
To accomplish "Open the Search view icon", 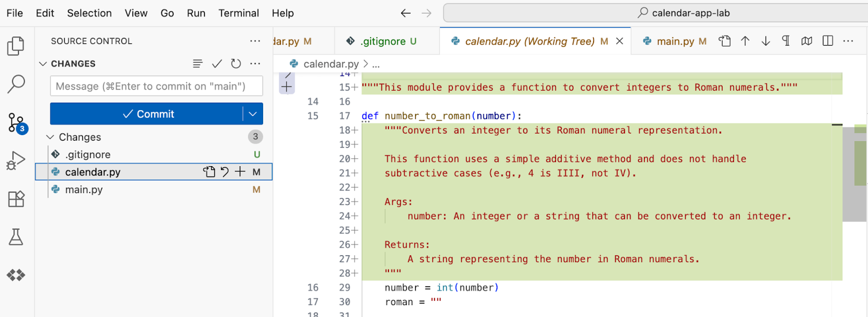I will click(16, 84).
